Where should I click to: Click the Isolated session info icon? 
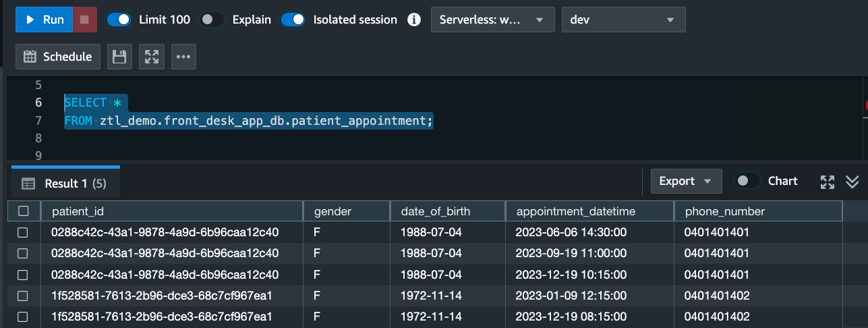click(x=414, y=20)
